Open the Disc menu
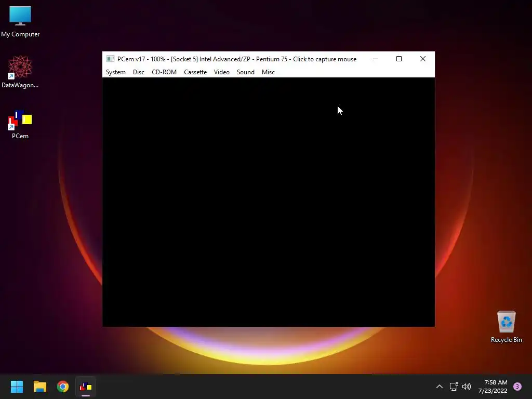Image resolution: width=532 pixels, height=399 pixels. click(x=138, y=72)
